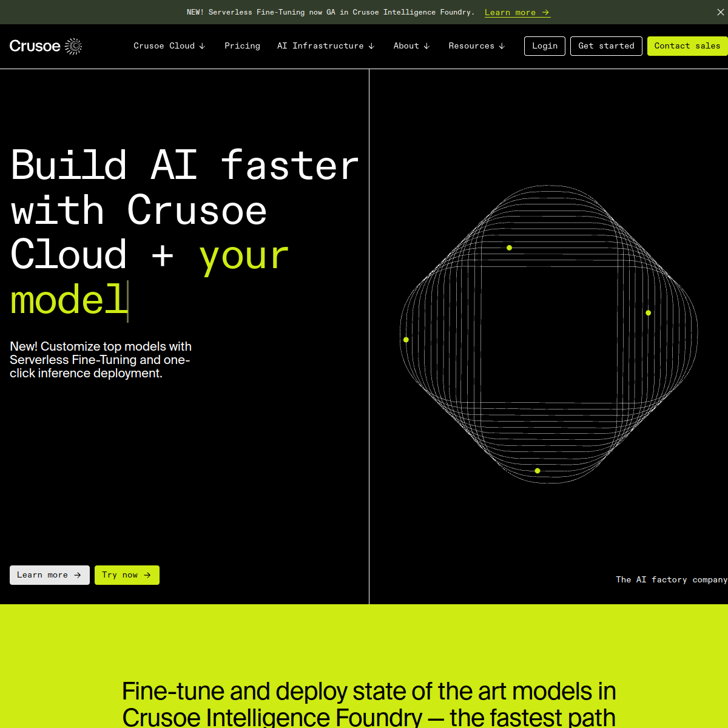Expand the AI Infrastructure menu
Viewport: 728px width, 728px height.
326,46
